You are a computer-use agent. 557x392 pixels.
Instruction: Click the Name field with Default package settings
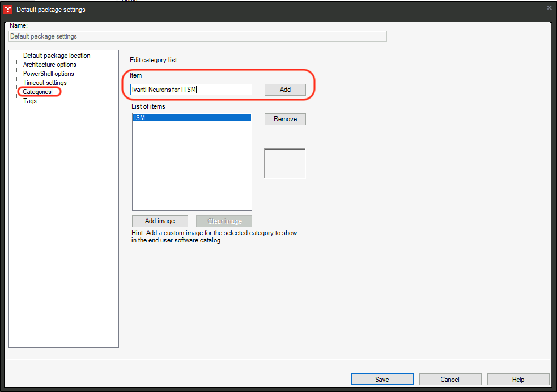tap(198, 36)
